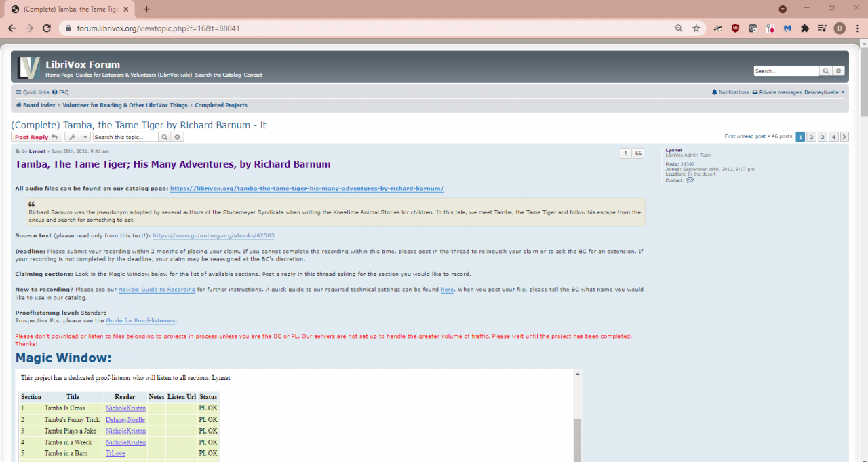Screen dimensions: 868x462
Task: Click the topic tools wrench icon
Action: 73,137
